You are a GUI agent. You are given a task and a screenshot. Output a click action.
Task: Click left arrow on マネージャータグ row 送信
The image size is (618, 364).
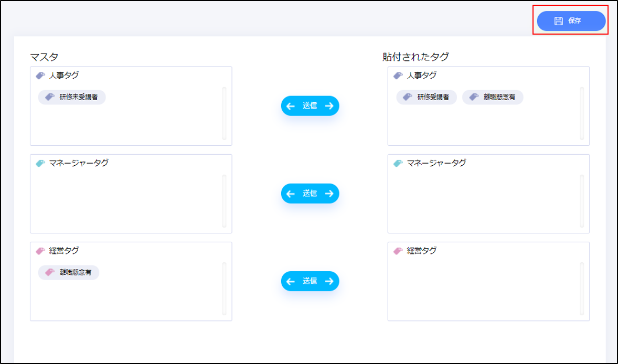tap(291, 194)
